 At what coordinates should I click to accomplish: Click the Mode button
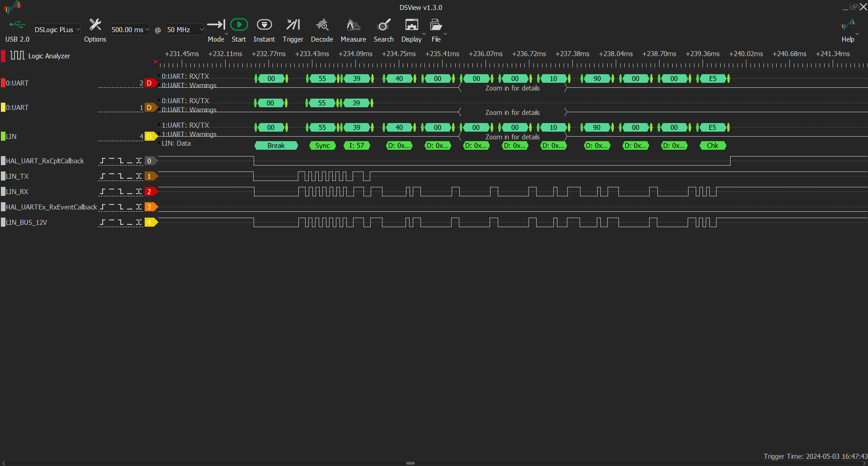pos(216,25)
